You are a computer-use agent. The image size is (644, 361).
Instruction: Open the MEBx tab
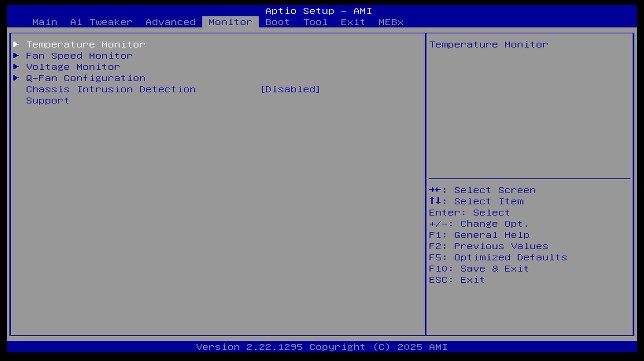pos(391,22)
